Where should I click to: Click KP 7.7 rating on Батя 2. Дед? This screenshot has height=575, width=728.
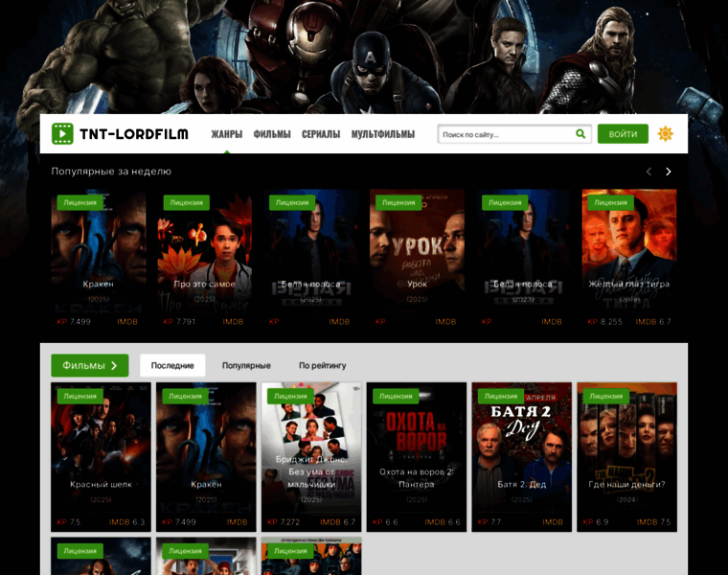tap(489, 522)
